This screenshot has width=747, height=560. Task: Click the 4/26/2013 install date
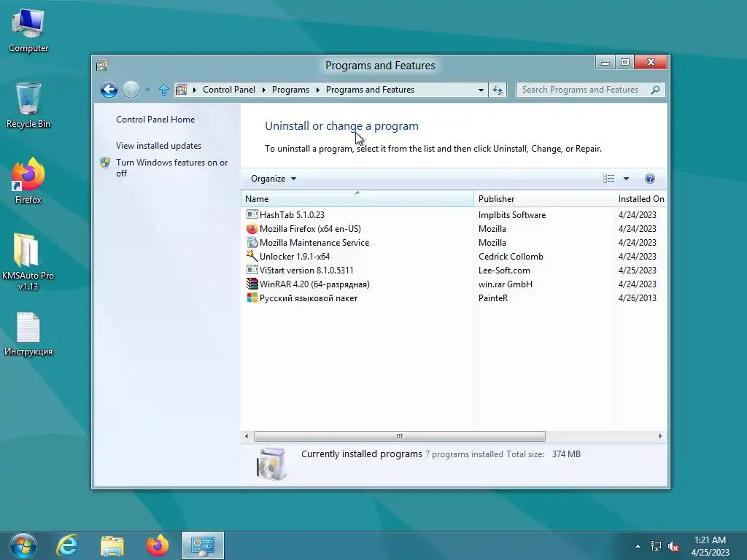pos(638,297)
